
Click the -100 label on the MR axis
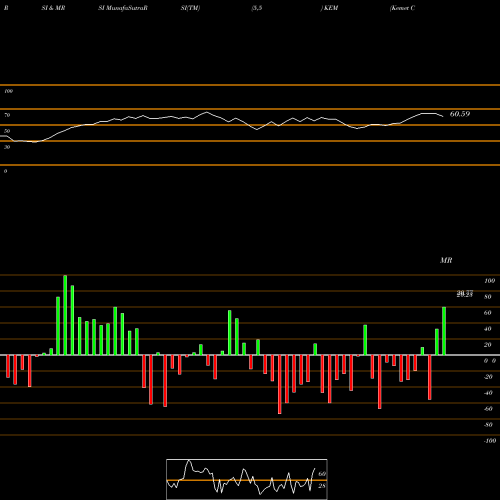(490, 441)
